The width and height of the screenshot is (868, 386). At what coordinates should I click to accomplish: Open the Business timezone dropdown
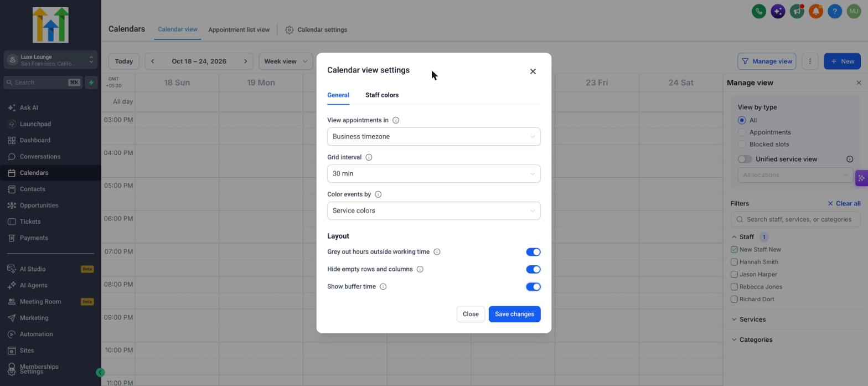click(433, 137)
